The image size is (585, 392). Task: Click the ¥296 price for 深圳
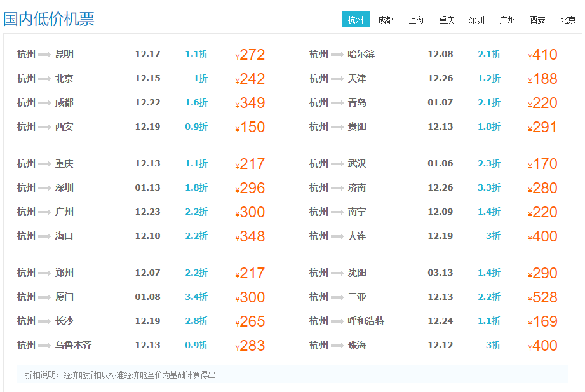coord(250,188)
